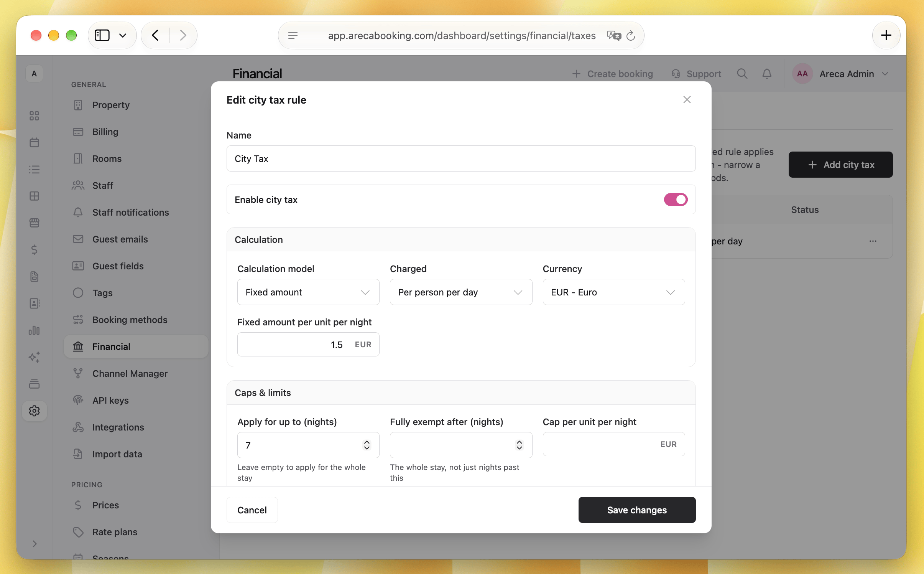This screenshot has height=574, width=924.
Task: Click the Apply for up to nights stepper
Action: pos(367,445)
